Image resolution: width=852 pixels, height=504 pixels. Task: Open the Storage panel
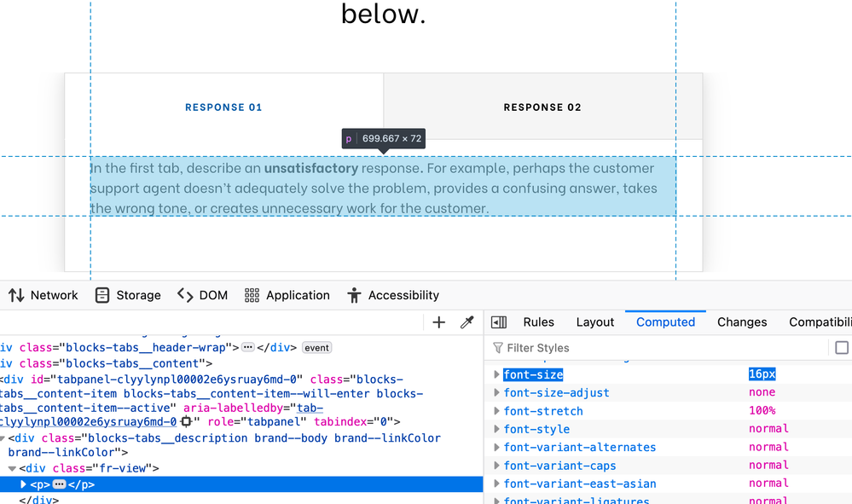coord(128,295)
